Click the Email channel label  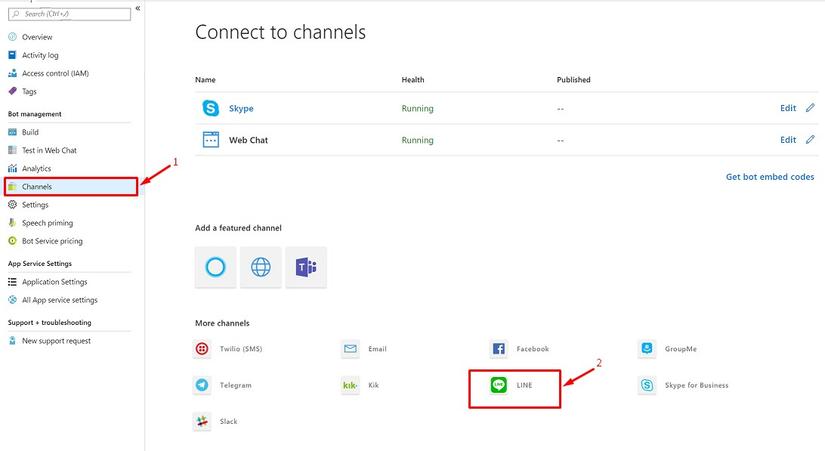point(377,348)
